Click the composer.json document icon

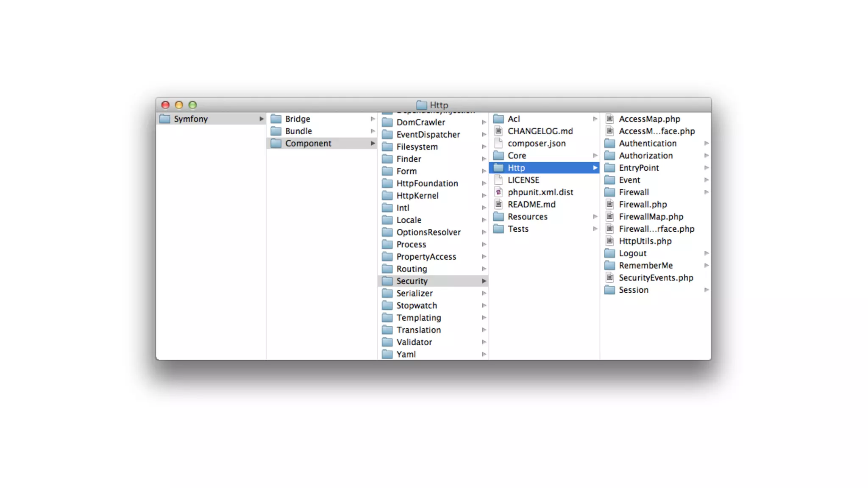(498, 143)
